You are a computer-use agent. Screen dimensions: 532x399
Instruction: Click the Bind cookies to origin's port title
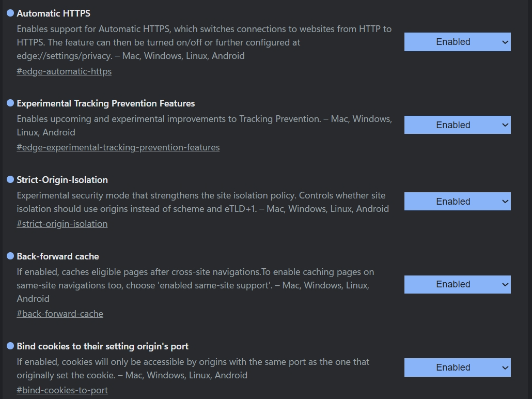coord(102,346)
